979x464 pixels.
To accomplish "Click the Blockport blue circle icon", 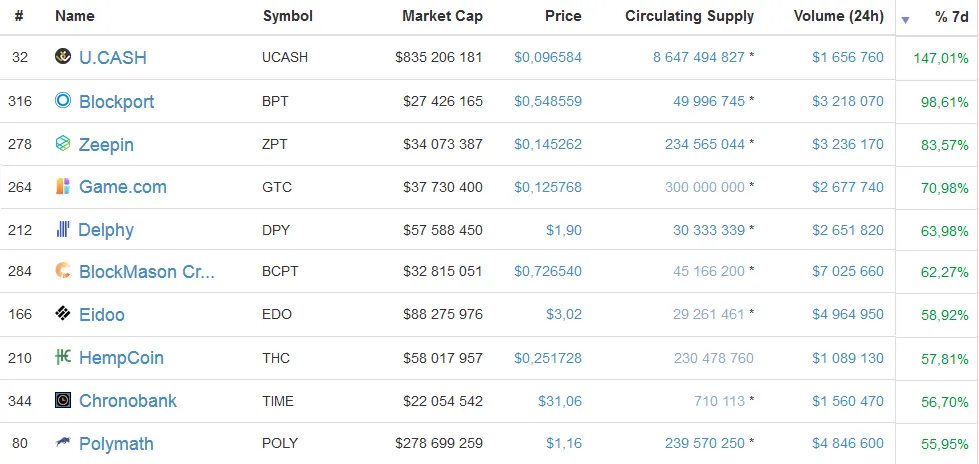I will [x=63, y=100].
